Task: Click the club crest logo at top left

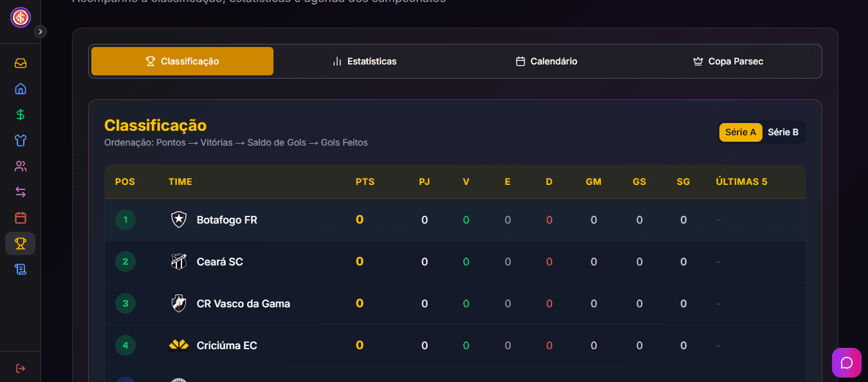Action: pyautogui.click(x=21, y=17)
